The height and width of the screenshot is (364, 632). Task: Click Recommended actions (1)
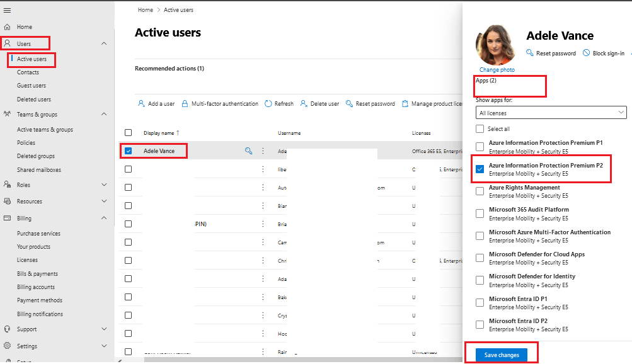(x=169, y=69)
